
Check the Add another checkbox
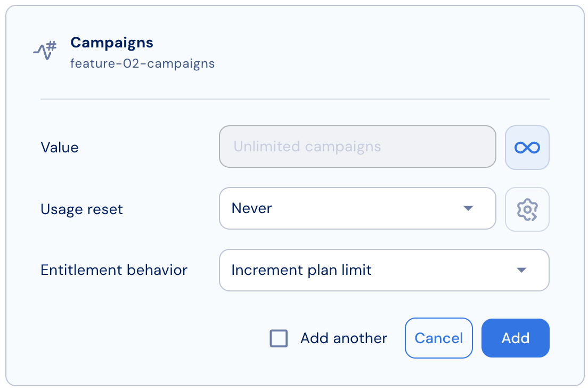(279, 338)
